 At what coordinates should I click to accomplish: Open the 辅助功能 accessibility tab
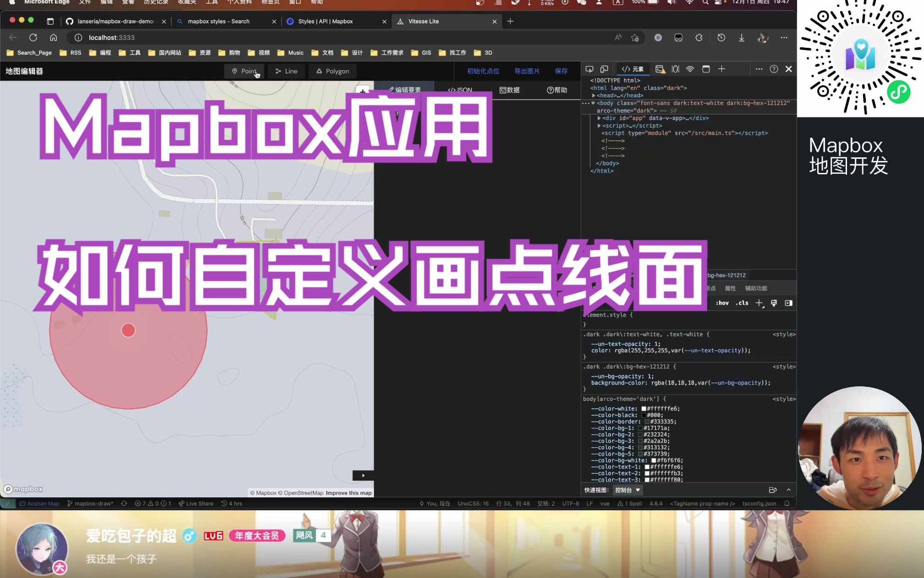pyautogui.click(x=756, y=288)
